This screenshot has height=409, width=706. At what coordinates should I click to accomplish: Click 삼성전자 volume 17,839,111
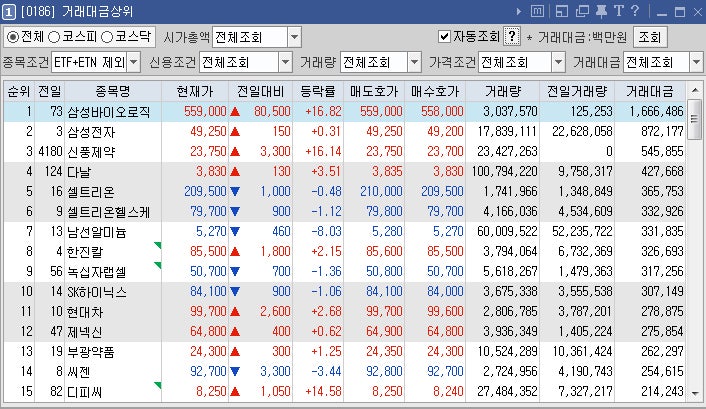(x=507, y=132)
